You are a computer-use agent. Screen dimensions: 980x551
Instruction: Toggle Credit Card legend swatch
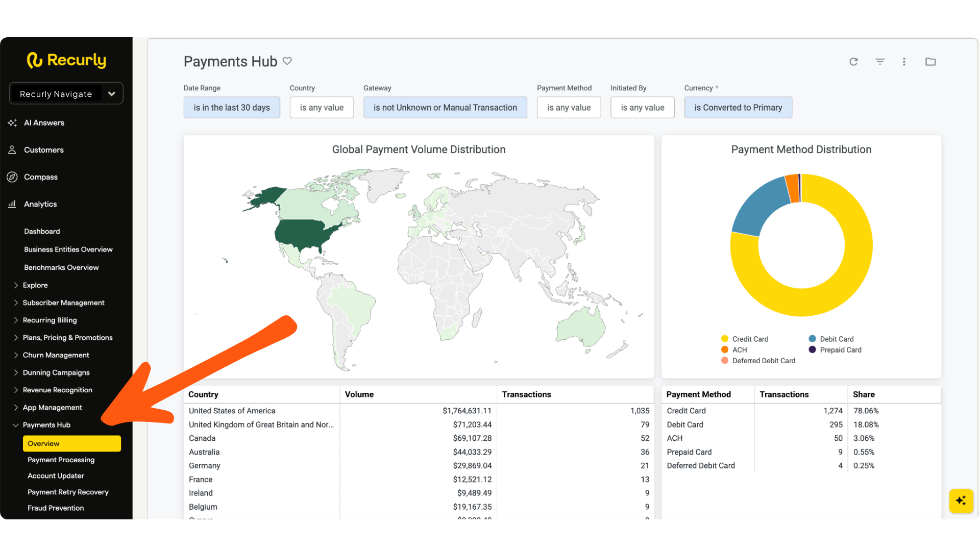(x=725, y=339)
